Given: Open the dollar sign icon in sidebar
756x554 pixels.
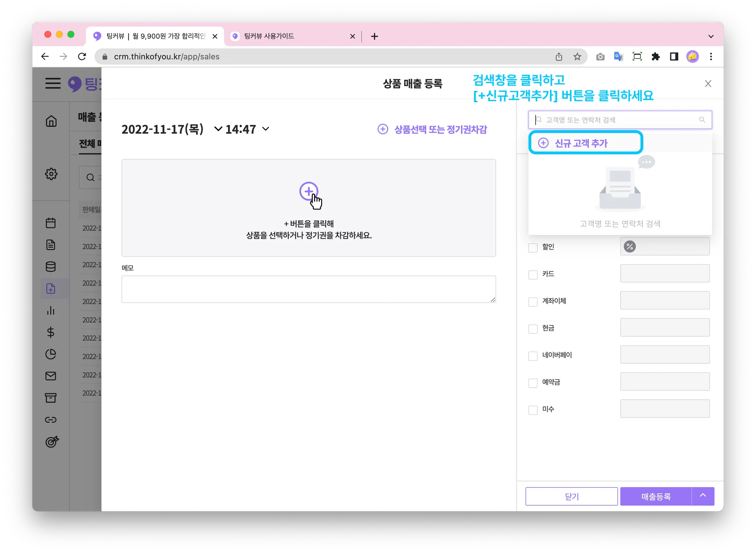Looking at the screenshot, I should coord(51,332).
